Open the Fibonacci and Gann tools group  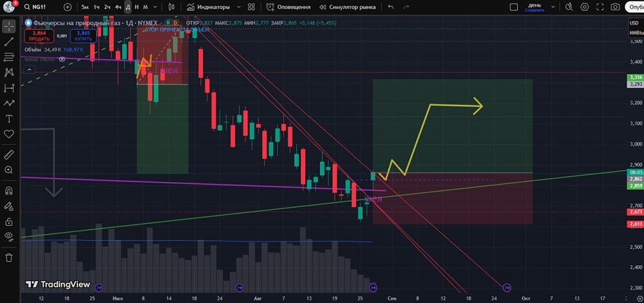(x=9, y=57)
